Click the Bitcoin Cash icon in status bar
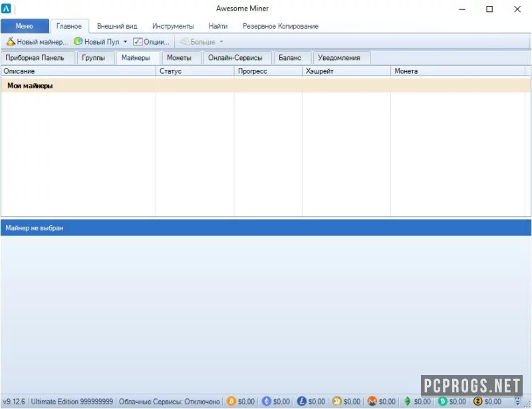The width and height of the screenshot is (532, 409). coord(442,402)
